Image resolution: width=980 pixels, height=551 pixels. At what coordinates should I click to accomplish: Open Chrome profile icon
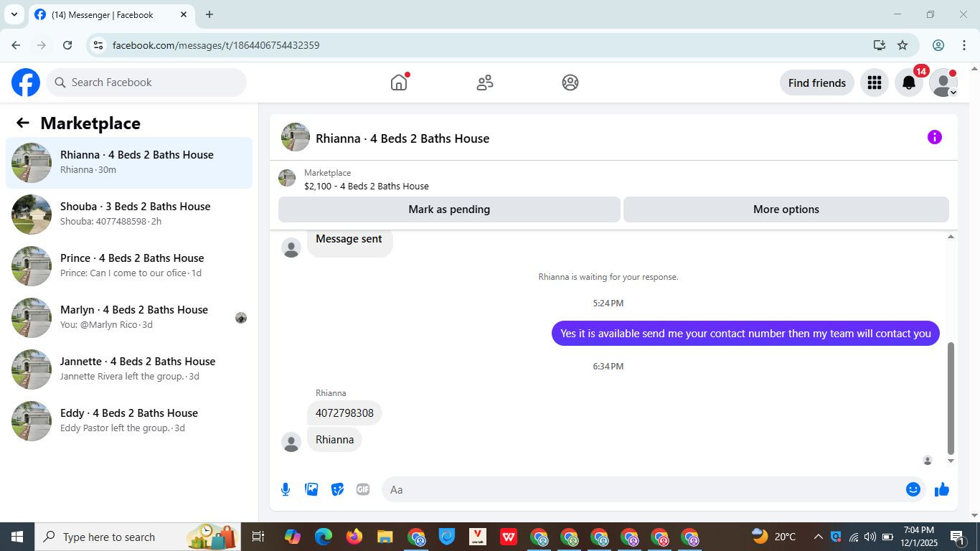(938, 45)
